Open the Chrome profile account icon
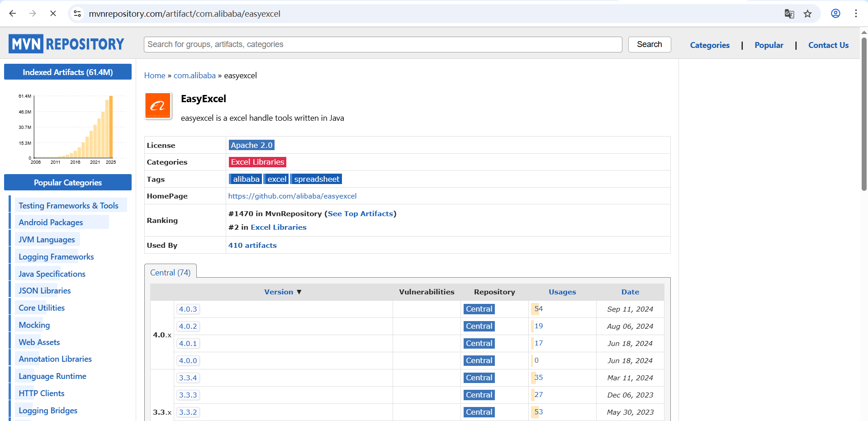This screenshot has width=868, height=421. click(x=835, y=14)
